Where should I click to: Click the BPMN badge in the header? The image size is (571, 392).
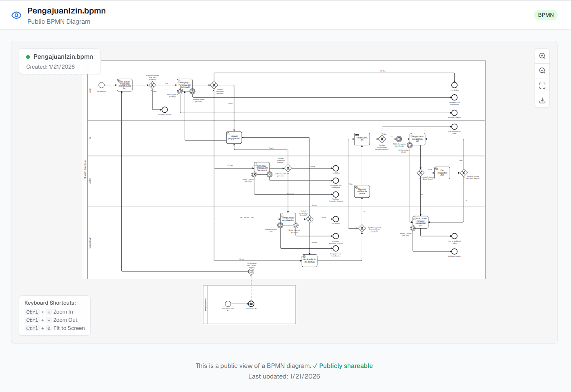coord(546,15)
